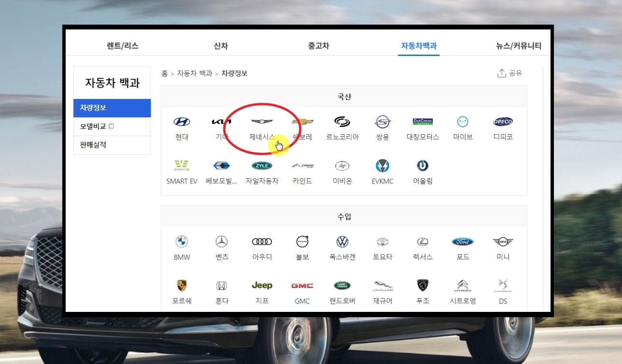The image size is (622, 364).
Task: Click the 시트로엥 brand name
Action: (x=463, y=301)
